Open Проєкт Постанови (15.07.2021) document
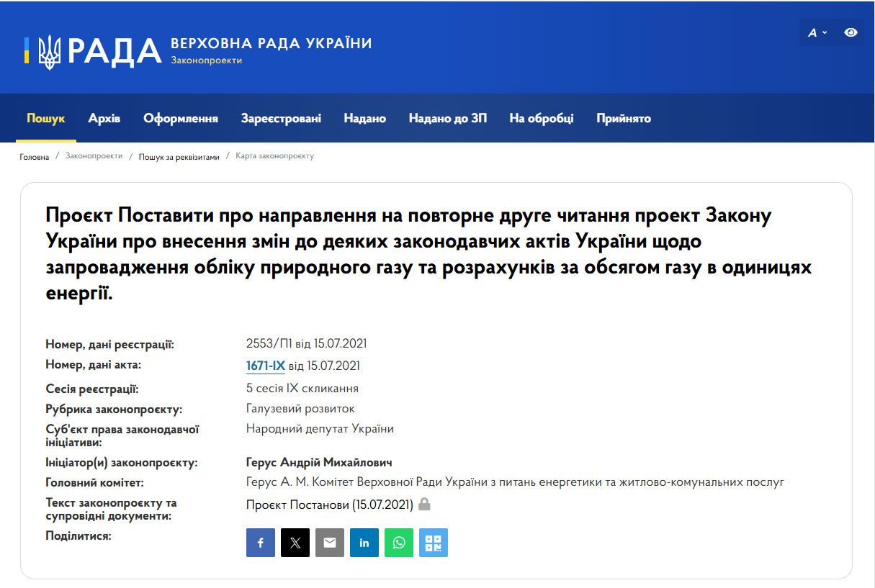 pyautogui.click(x=330, y=505)
